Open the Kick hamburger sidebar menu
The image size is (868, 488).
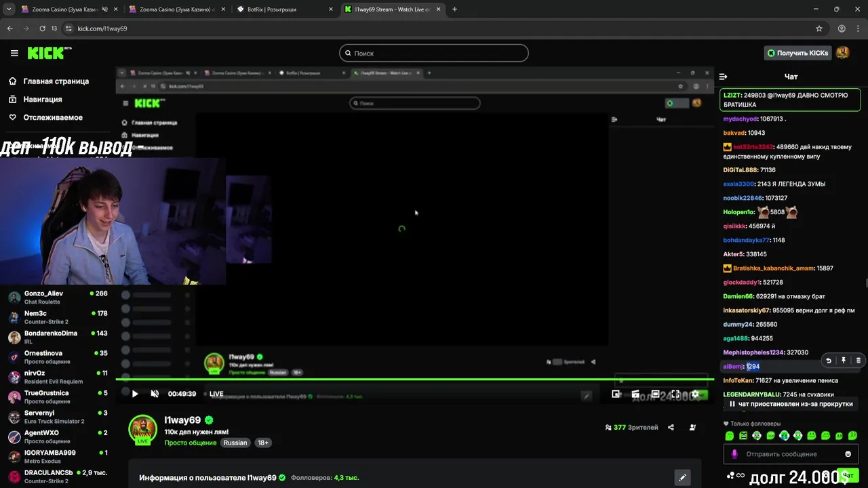click(14, 53)
